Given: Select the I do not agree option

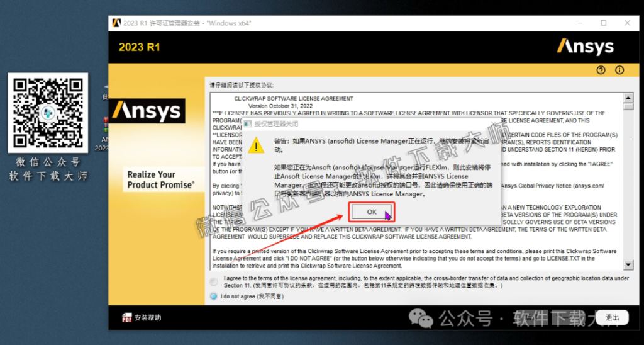Looking at the screenshot, I should coord(214,296).
